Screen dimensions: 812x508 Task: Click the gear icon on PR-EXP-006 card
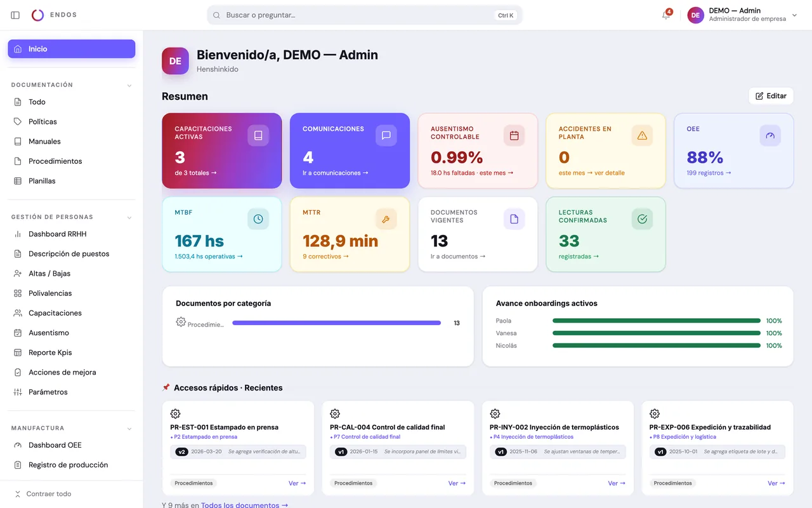pos(655,413)
